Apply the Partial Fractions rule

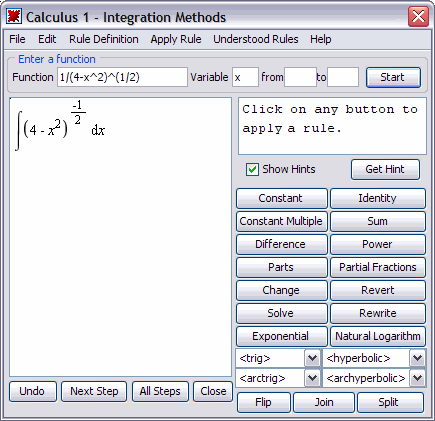[378, 267]
